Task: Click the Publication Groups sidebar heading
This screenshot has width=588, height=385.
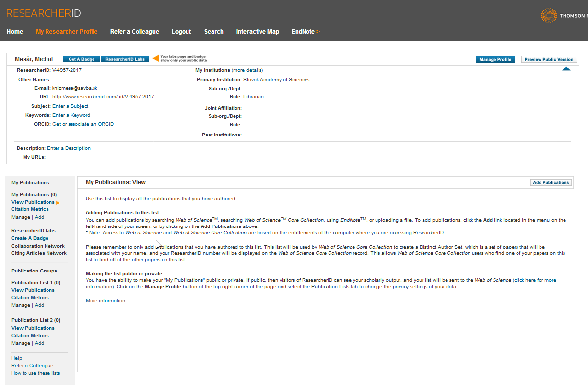Action: [x=34, y=271]
